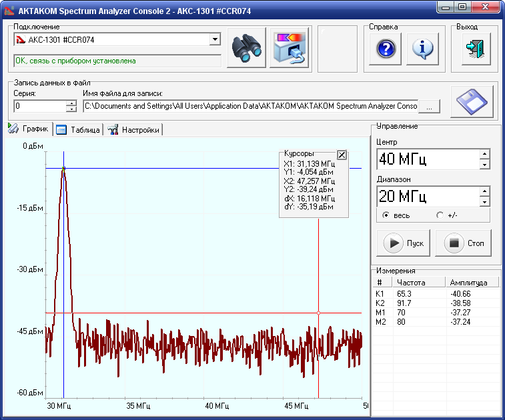The width and height of the screenshot is (505, 420).
Task: Click the red cursor marker at 47 МГц
Action: click(318, 313)
